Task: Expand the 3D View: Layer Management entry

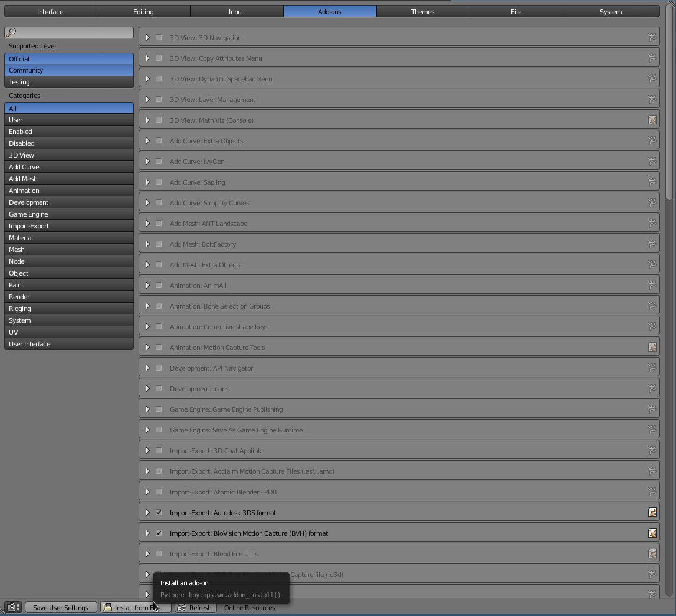Action: [147, 100]
